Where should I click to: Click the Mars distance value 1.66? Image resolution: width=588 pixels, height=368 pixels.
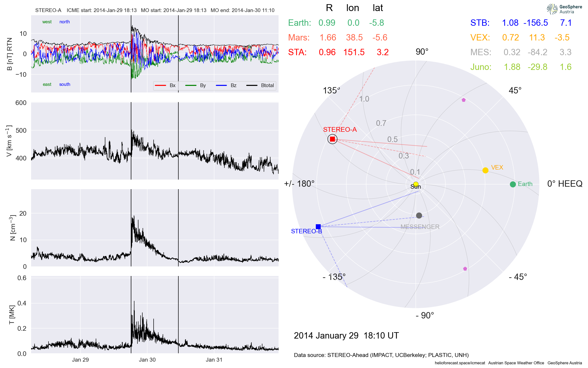click(x=328, y=38)
